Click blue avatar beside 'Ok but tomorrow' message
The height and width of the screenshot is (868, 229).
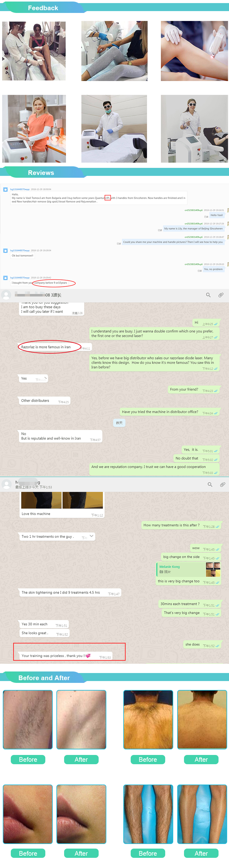(6, 251)
